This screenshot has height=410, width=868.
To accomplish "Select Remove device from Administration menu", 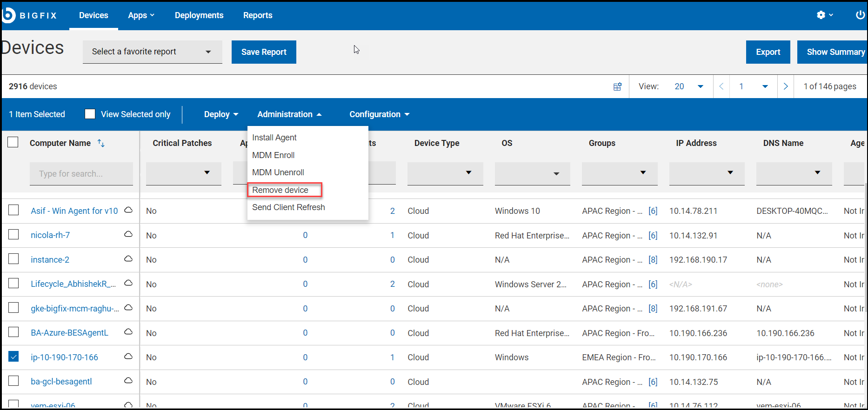I will pos(280,190).
